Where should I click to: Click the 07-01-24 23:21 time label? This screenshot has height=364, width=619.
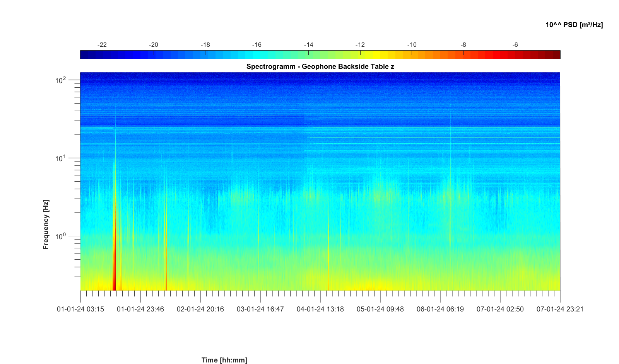point(560,309)
